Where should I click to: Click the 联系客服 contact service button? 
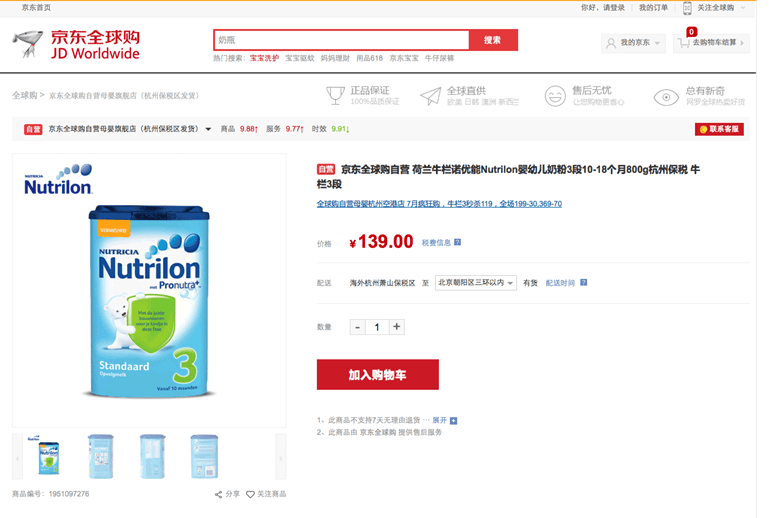[719, 129]
